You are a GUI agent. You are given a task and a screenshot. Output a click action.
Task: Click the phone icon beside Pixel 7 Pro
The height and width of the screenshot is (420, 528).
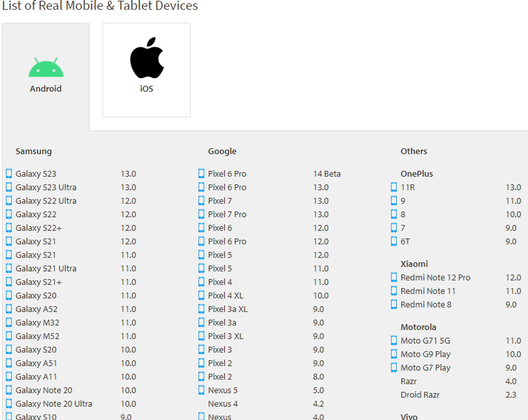click(x=201, y=214)
